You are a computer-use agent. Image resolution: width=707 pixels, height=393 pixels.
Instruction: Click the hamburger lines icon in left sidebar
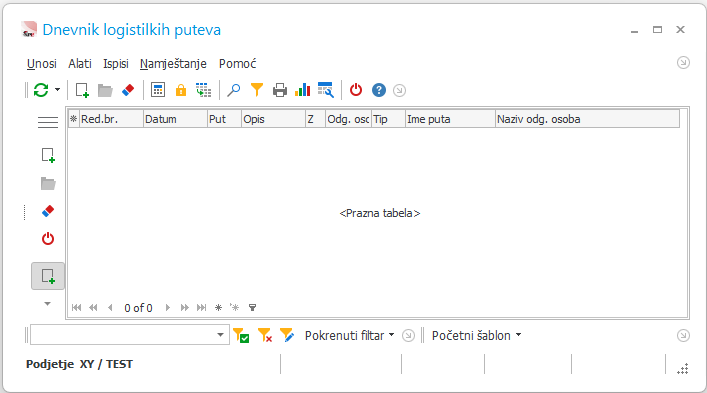[48, 122]
